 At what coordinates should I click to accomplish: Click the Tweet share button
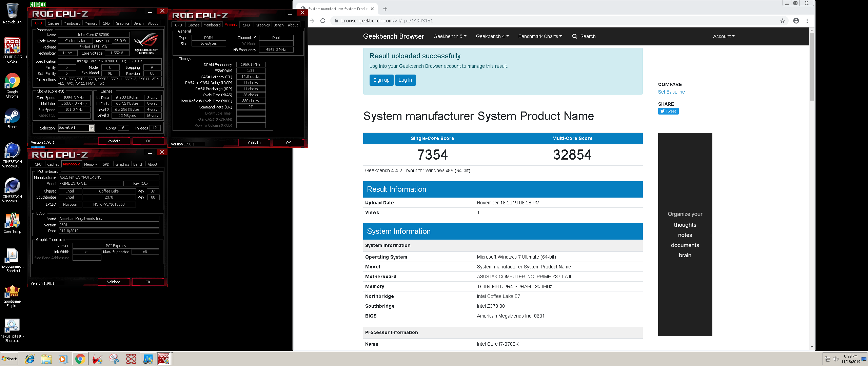[x=668, y=111]
